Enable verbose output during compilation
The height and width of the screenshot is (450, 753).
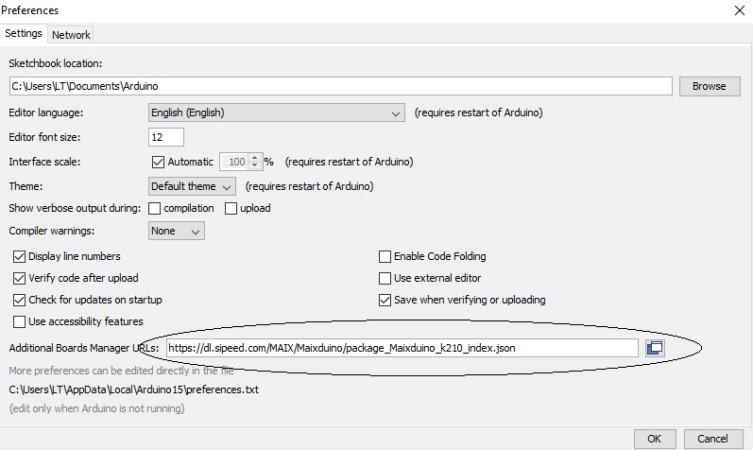pyautogui.click(x=154, y=208)
